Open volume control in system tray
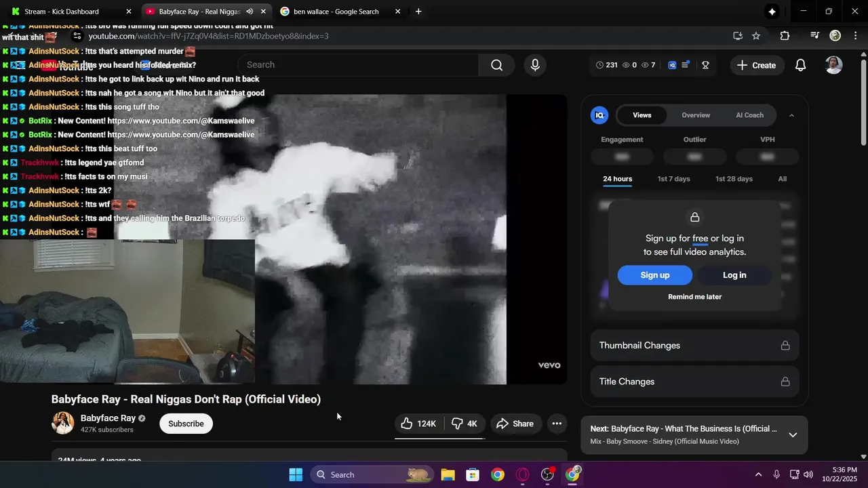Viewport: 868px width, 488px height. 808,474
